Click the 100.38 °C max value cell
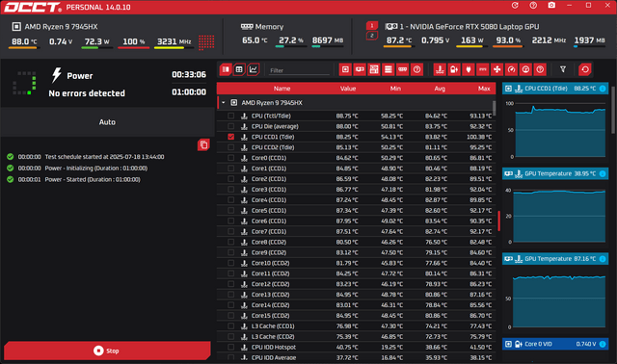Viewport: 617px width, 364px height. click(x=479, y=137)
